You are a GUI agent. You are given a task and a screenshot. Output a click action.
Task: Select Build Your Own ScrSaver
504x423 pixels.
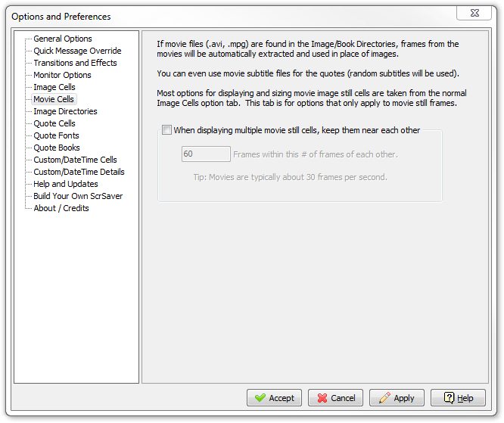point(78,196)
